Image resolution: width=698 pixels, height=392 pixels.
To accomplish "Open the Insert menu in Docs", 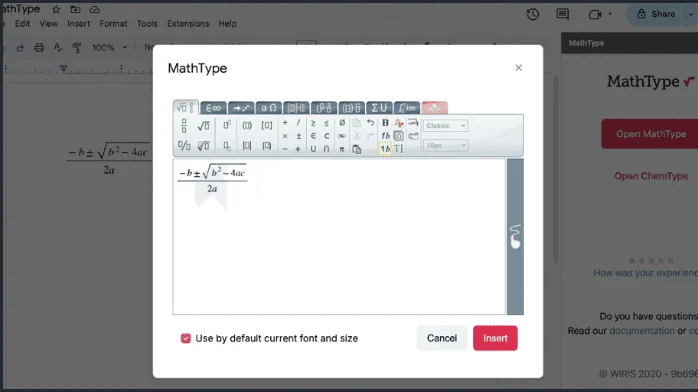I will [78, 24].
